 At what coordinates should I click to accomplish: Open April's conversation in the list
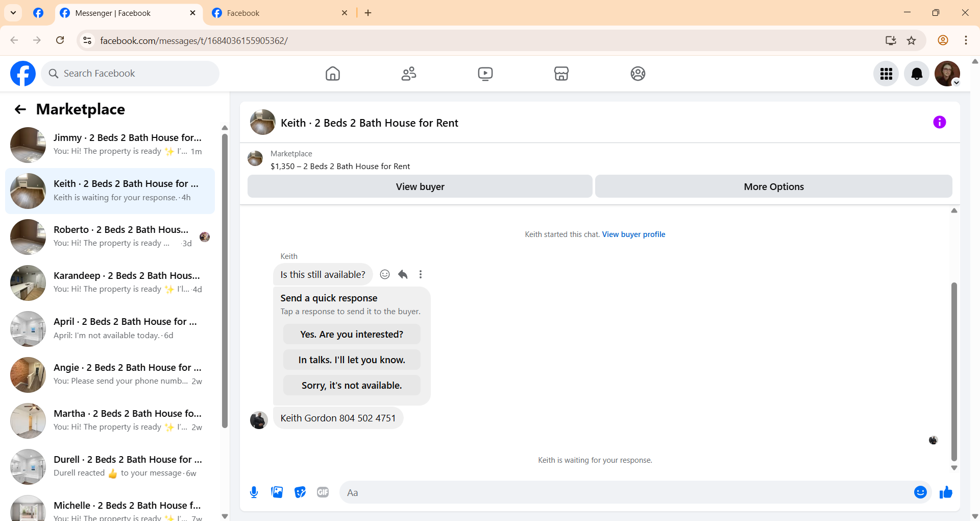pos(110,329)
